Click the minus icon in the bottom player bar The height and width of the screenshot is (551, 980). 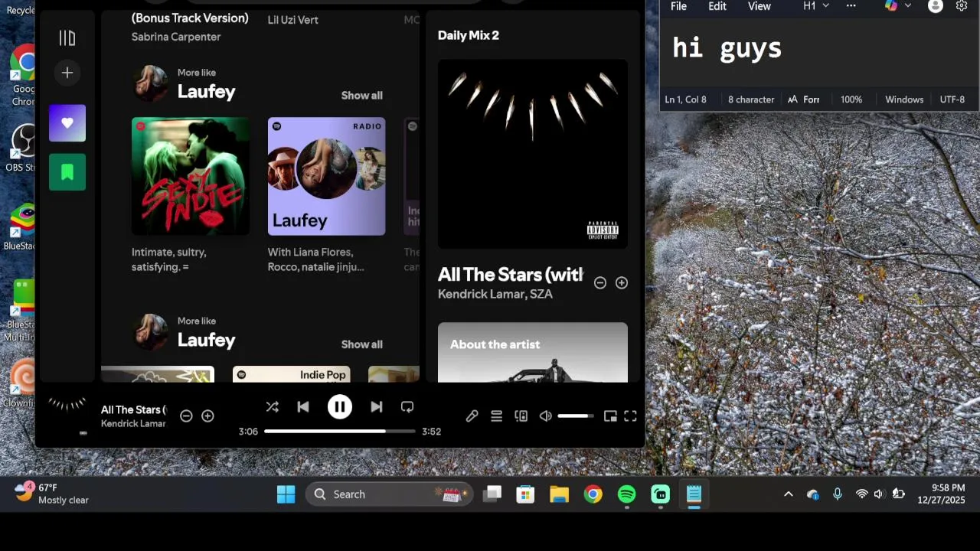[x=186, y=416]
